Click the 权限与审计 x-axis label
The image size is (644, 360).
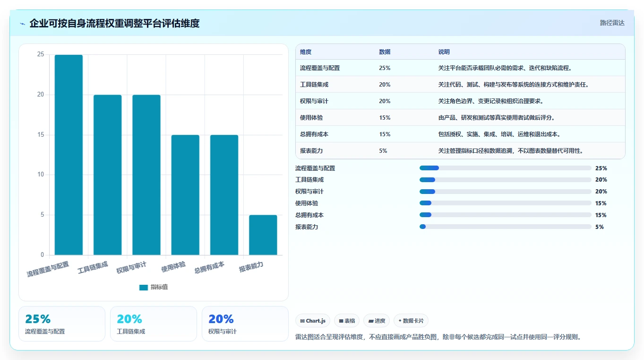pyautogui.click(x=131, y=268)
